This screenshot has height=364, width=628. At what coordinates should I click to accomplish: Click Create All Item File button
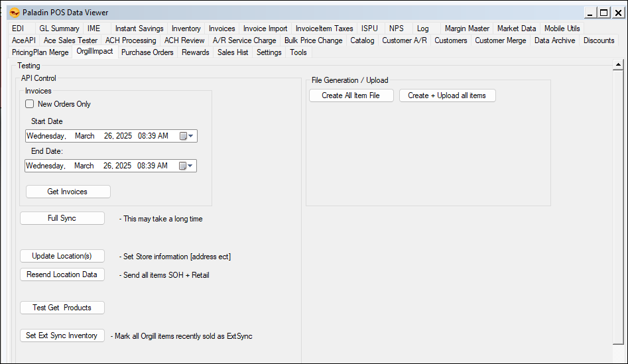[x=351, y=95]
